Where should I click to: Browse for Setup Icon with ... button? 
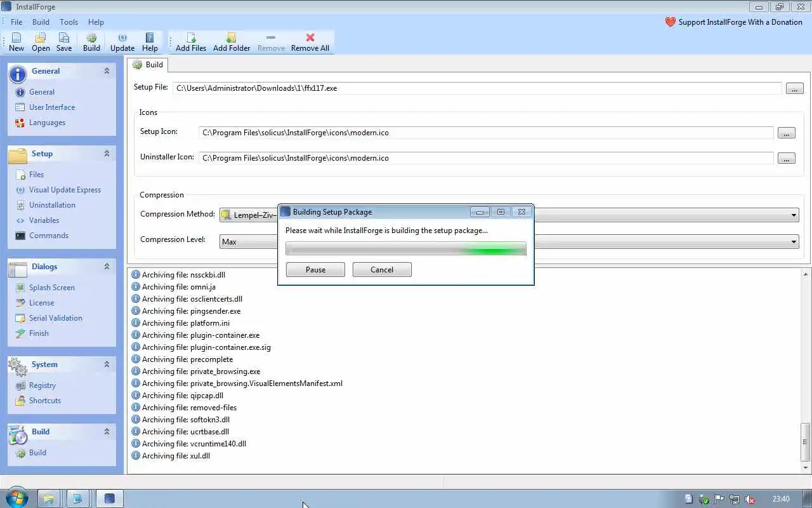[x=787, y=133]
